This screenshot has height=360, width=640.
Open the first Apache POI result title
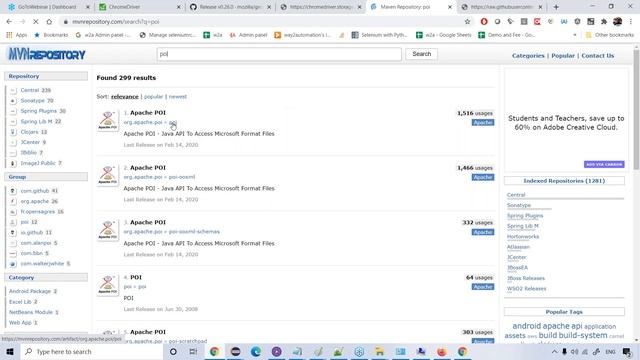click(148, 113)
